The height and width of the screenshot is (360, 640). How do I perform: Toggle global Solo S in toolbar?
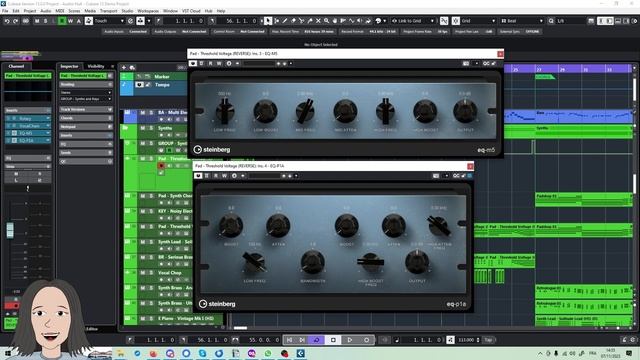45,21
